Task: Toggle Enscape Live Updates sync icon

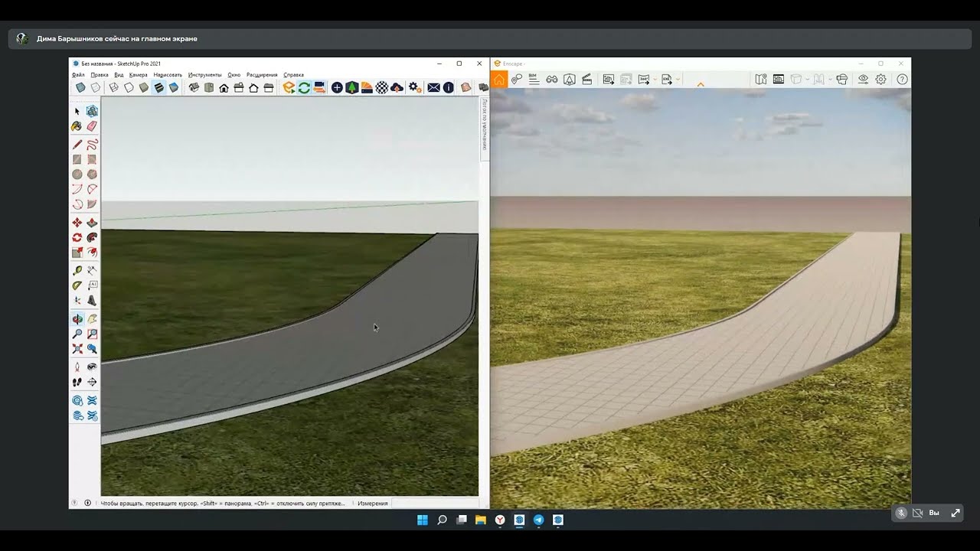Action: point(304,88)
